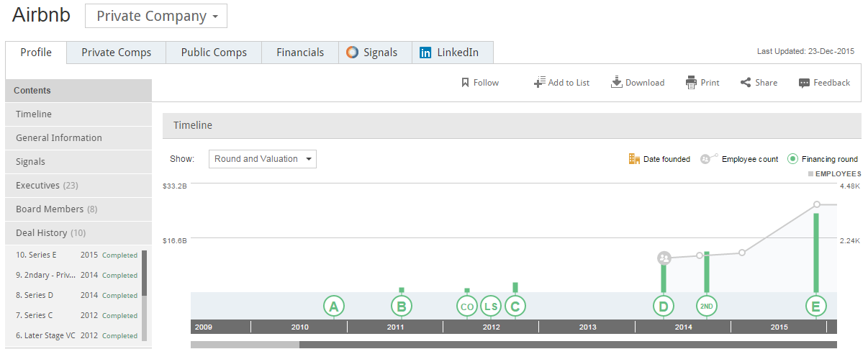The height and width of the screenshot is (349, 868).
Task: Click employee count people icon on chart
Action: pyautogui.click(x=664, y=258)
